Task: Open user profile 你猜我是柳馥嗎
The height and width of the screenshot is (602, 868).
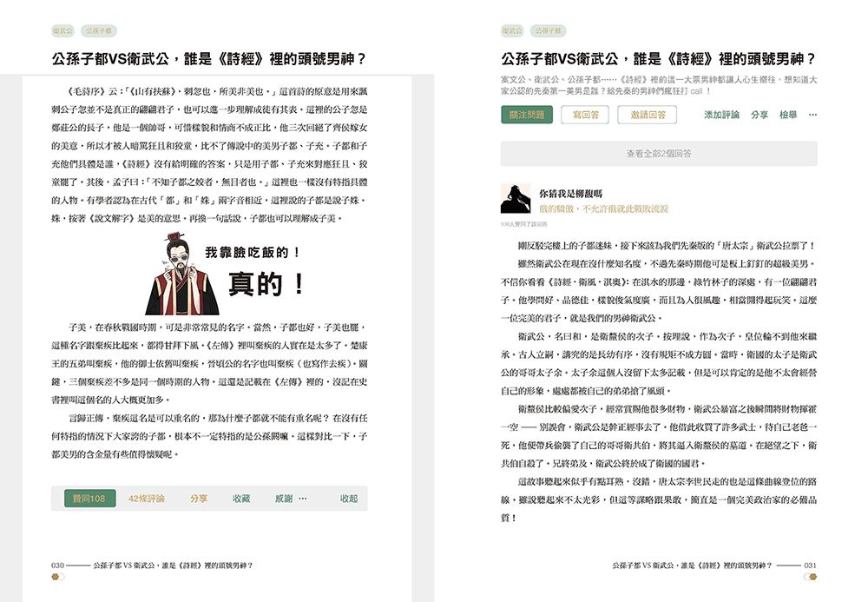Action: click(x=571, y=193)
